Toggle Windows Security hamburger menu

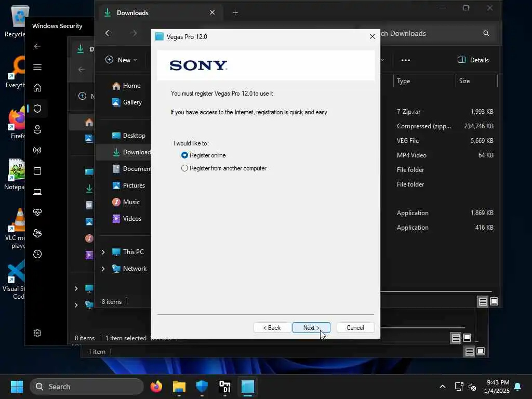(37, 67)
